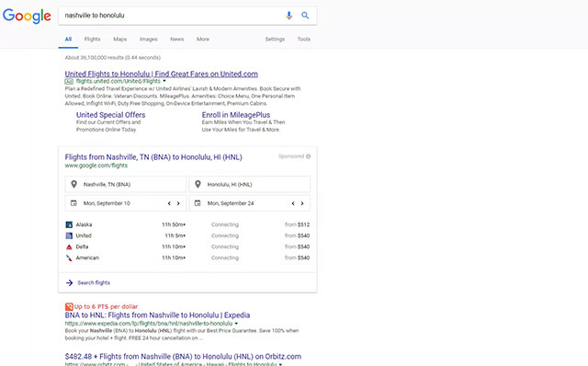Switch to the Maps tab
Viewport: 588px width, 366px height.
coord(120,39)
